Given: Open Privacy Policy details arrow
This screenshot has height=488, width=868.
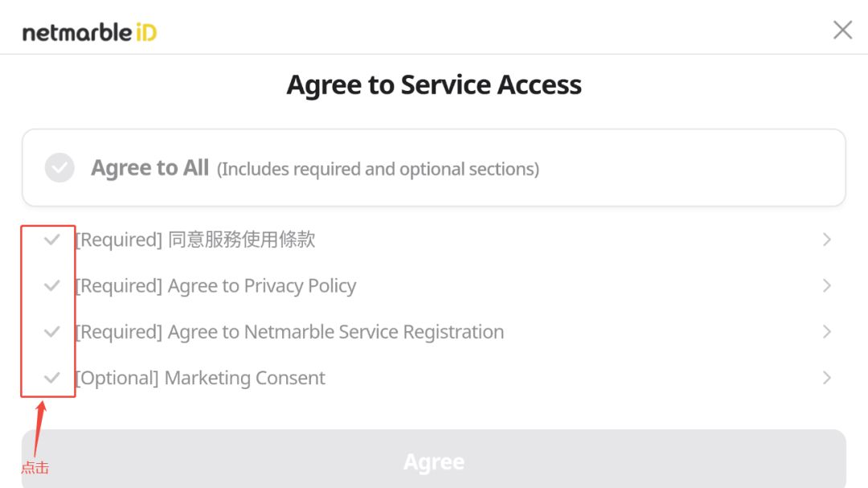Looking at the screenshot, I should (827, 285).
